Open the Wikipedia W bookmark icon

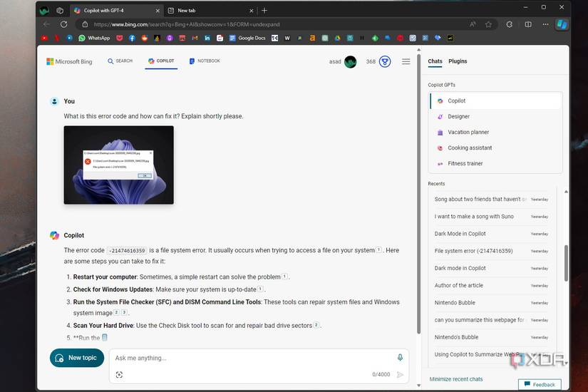point(287,38)
